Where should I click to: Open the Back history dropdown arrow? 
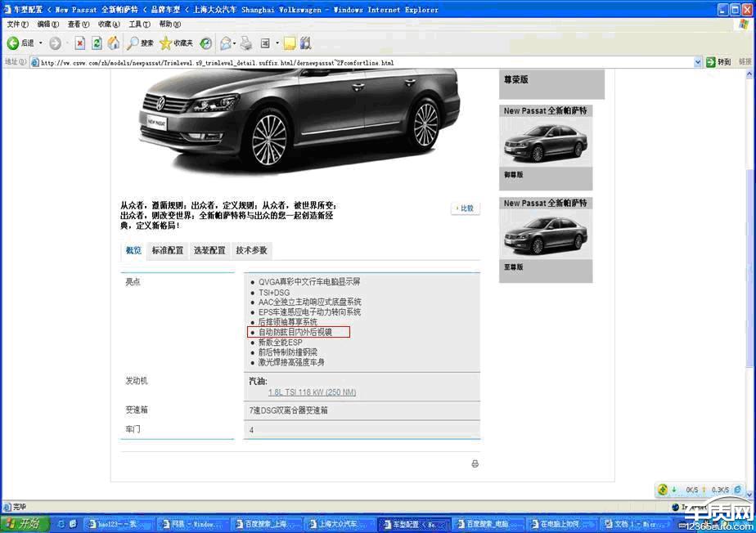(41, 43)
